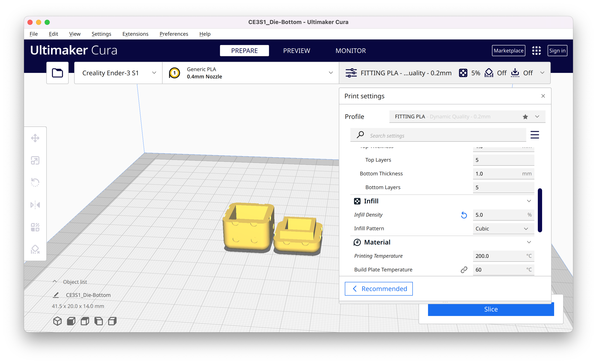This screenshot has width=597, height=364.
Task: Click the Recommended button
Action: tap(378, 289)
